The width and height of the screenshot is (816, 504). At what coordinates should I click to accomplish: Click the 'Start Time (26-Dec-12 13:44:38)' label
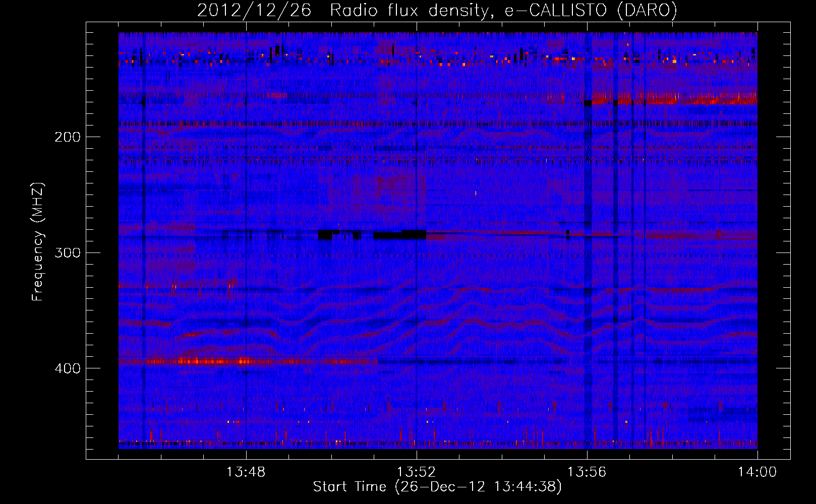tap(437, 487)
